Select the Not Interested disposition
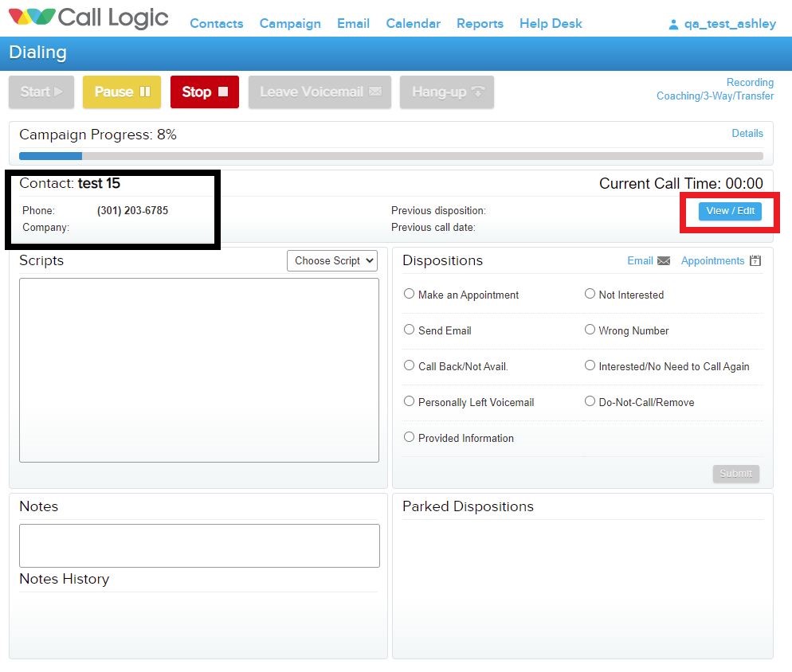 click(x=590, y=294)
